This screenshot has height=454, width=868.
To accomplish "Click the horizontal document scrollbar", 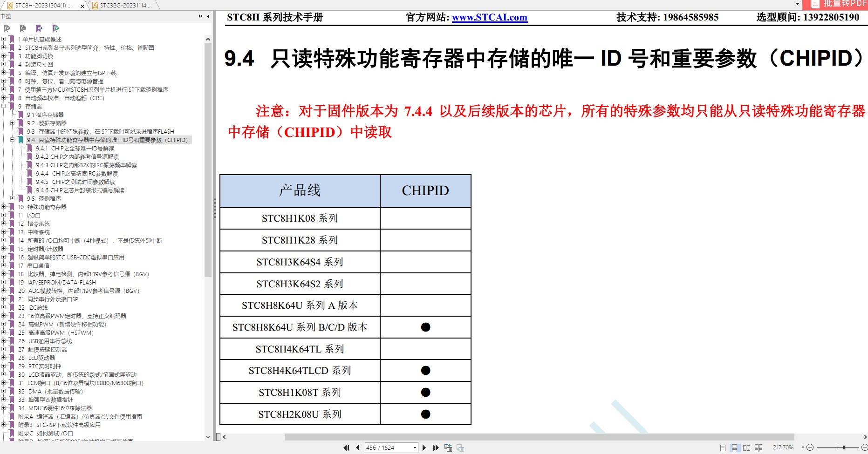I will (x=539, y=437).
